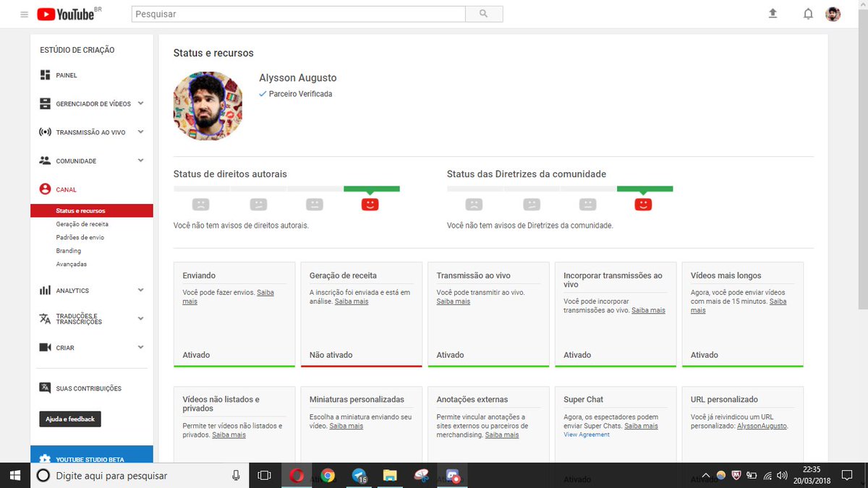Select Status e recursos in the sidebar

92,211
